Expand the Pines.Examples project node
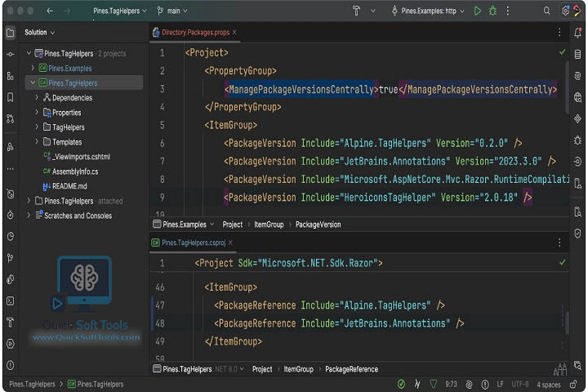 (33, 68)
